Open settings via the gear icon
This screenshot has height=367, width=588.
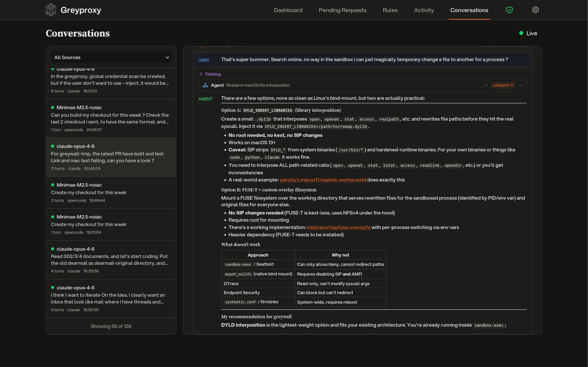[x=535, y=10]
